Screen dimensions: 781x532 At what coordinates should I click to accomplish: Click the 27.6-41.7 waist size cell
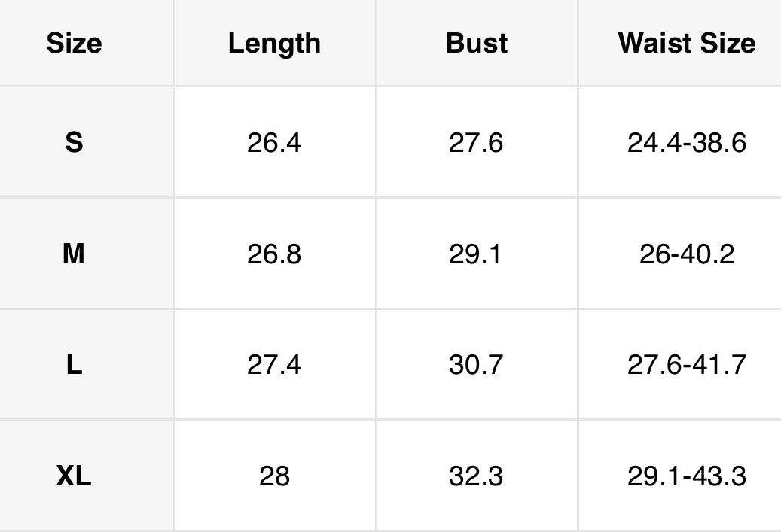click(686, 365)
